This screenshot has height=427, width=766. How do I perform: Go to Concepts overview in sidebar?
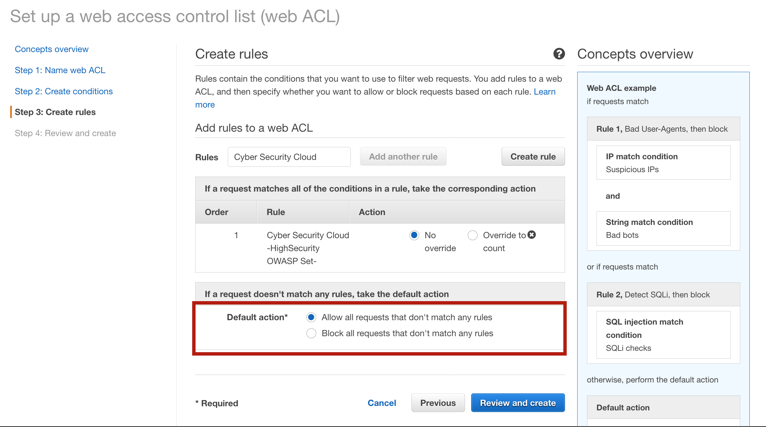click(51, 49)
